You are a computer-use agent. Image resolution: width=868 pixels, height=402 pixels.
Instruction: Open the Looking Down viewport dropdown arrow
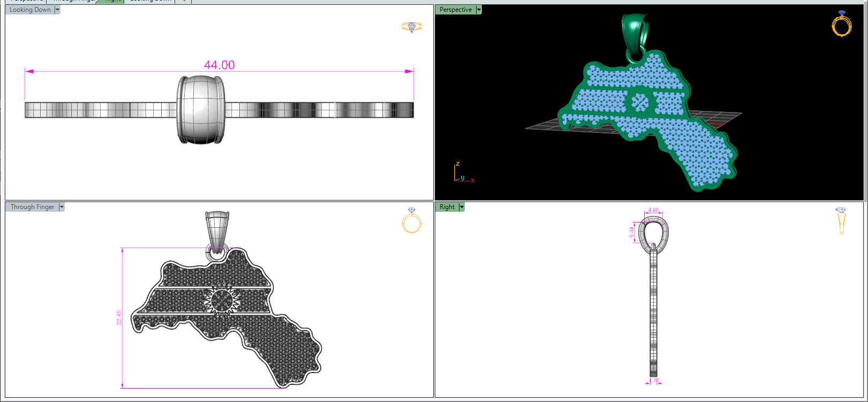[57, 10]
